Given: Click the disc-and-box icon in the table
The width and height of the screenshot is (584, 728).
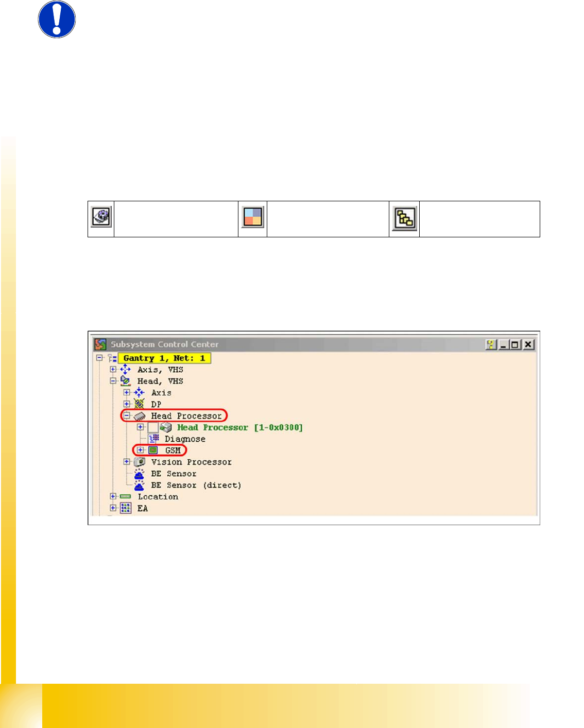Looking at the screenshot, I should point(101,217).
